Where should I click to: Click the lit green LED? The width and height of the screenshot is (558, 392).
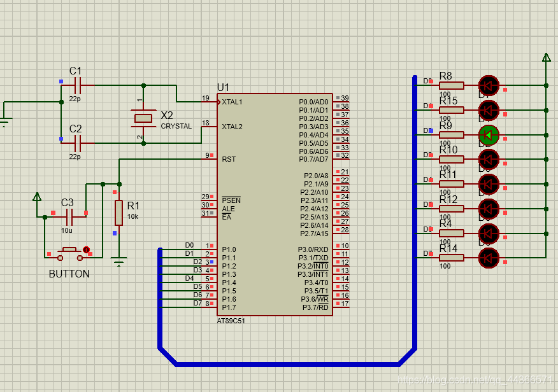[489, 134]
